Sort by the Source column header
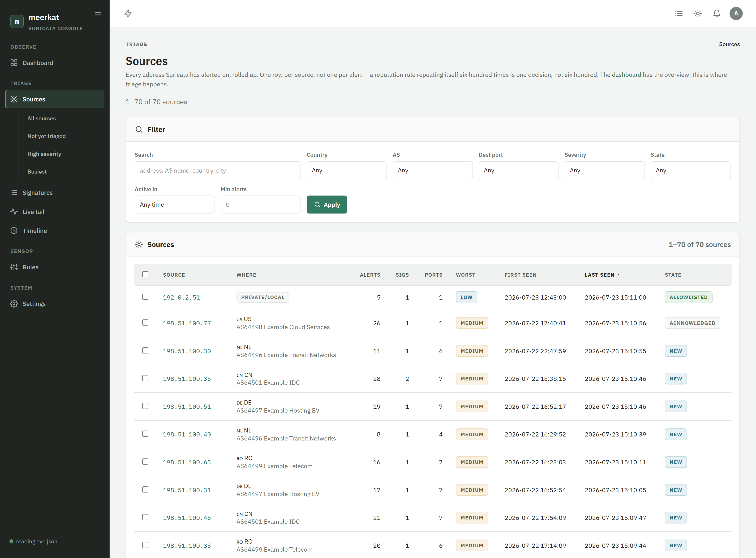The width and height of the screenshot is (756, 558). point(174,275)
